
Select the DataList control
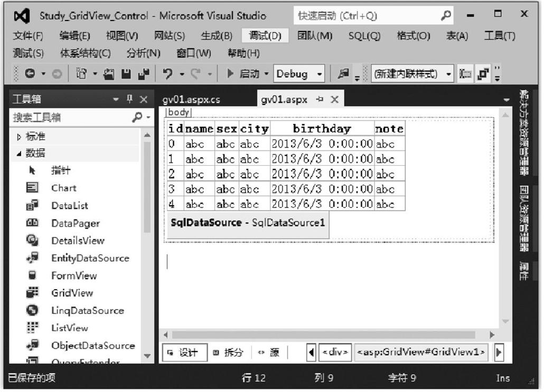69,206
